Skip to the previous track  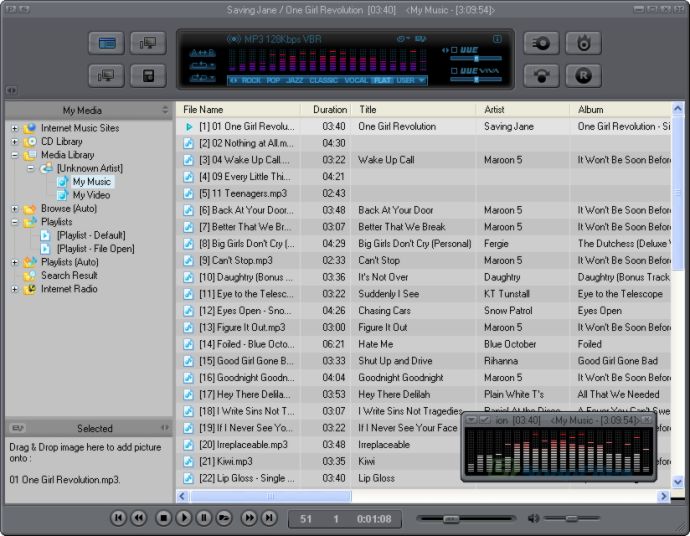pyautogui.click(x=118, y=518)
